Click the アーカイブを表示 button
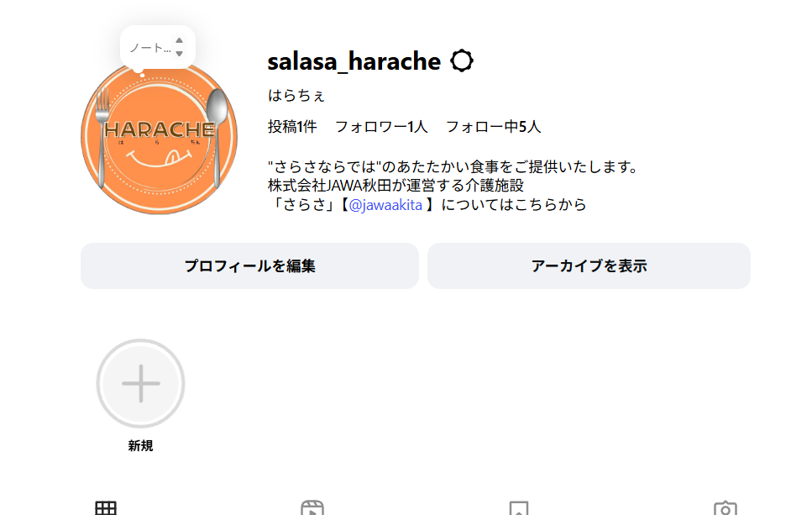This screenshot has height=515, width=812. [x=589, y=265]
